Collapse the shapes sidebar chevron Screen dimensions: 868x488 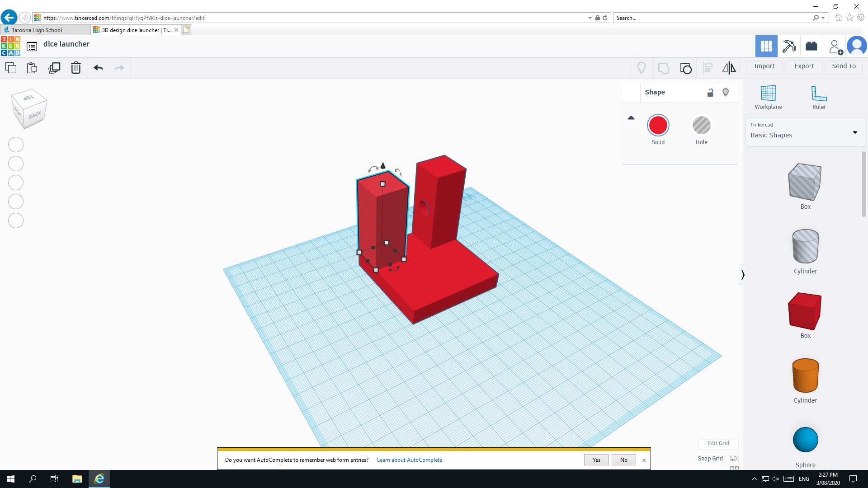pyautogui.click(x=742, y=274)
